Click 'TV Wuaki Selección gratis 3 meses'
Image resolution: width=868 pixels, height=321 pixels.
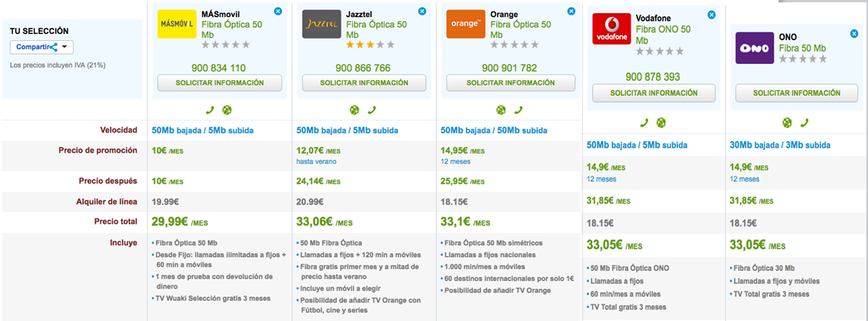click(213, 299)
